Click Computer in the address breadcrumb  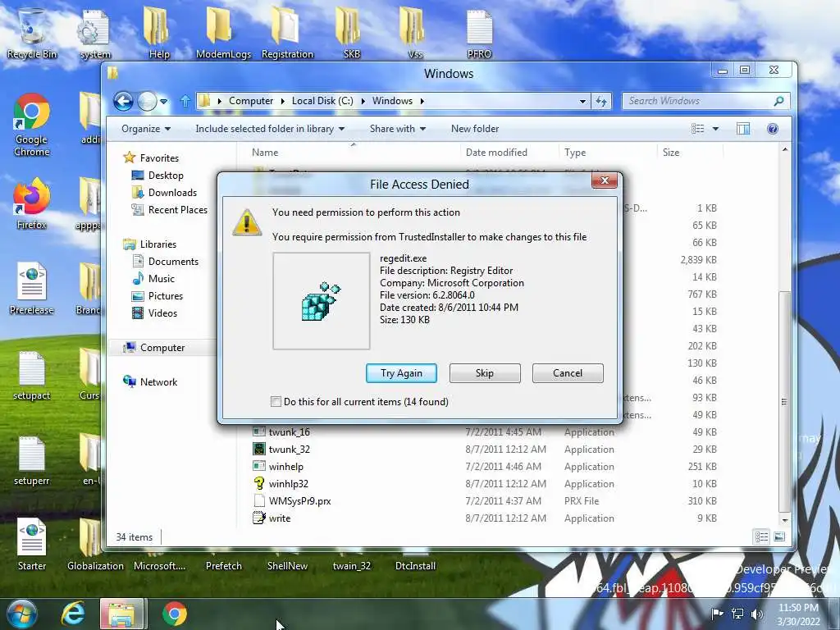coord(251,101)
